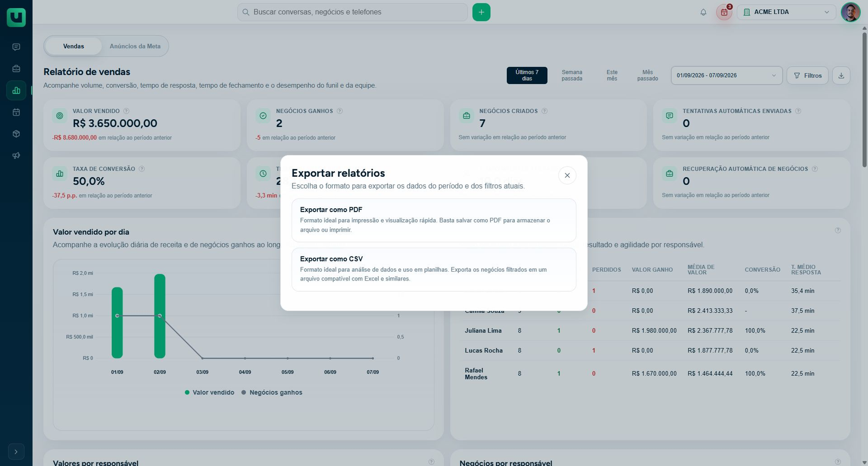Open the ACME LTDA company dropdown
The width and height of the screenshot is (868, 466).
point(787,12)
